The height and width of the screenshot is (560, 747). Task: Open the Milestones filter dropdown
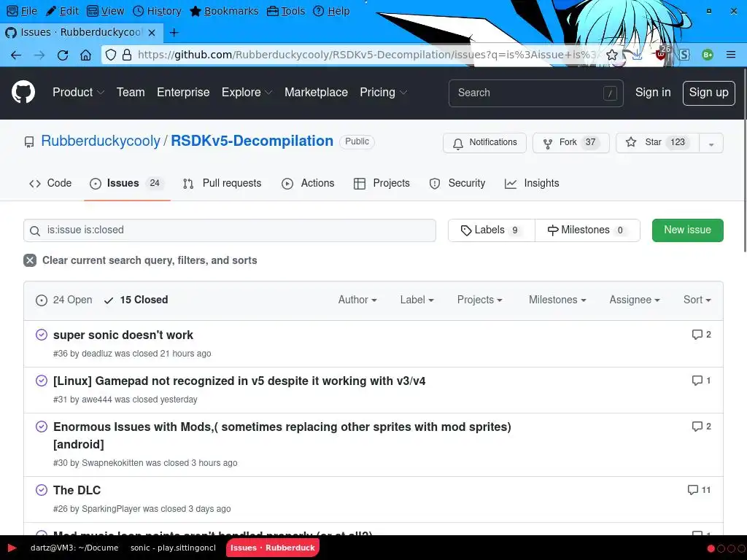tap(557, 300)
